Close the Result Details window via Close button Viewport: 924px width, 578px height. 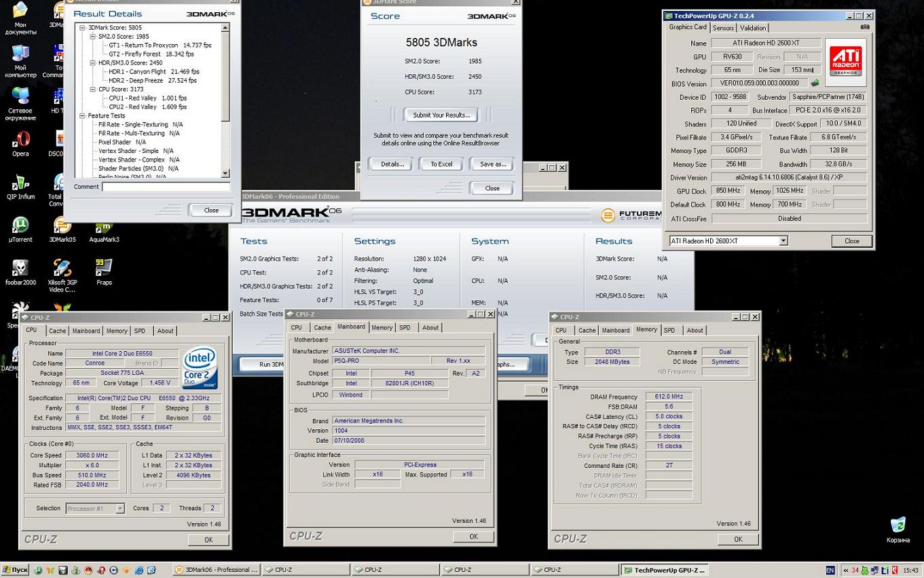(x=211, y=210)
